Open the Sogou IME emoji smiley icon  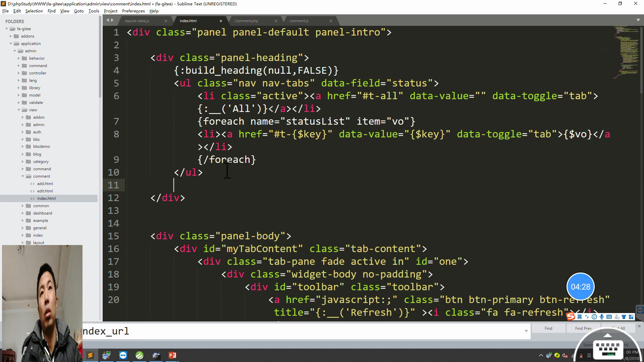[x=594, y=317]
